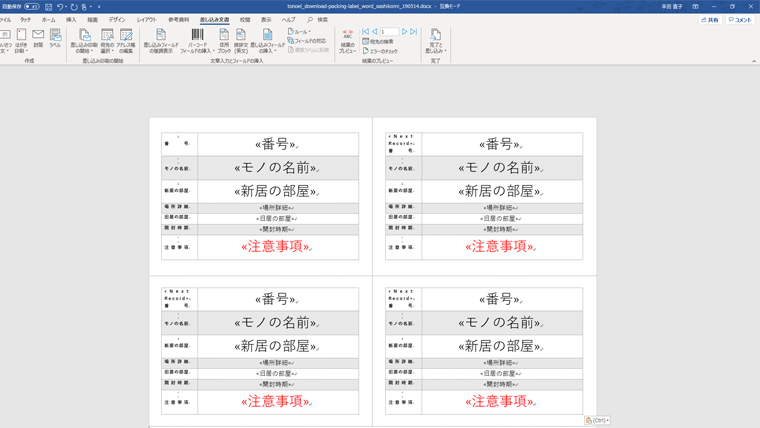
Task: Open Edit Recipient List (アドレス帳の編集)
Action: tap(126, 39)
